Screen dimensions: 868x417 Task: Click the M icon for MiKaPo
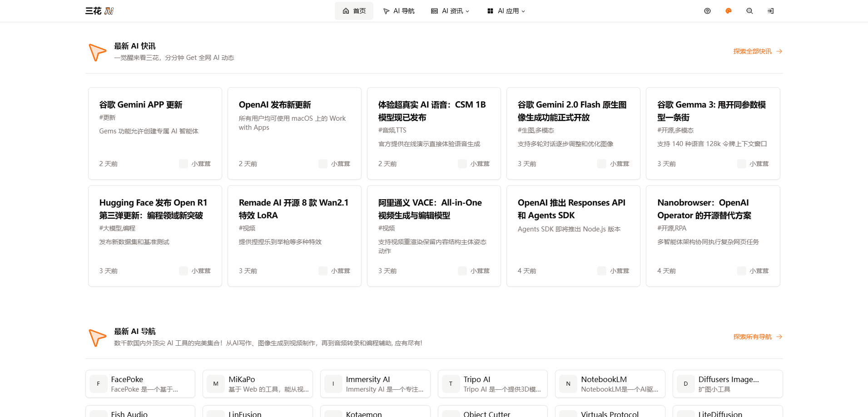point(216,384)
